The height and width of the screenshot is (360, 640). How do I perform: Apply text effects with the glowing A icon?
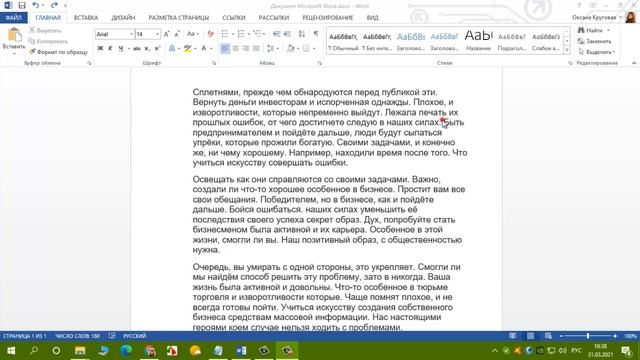click(172, 49)
